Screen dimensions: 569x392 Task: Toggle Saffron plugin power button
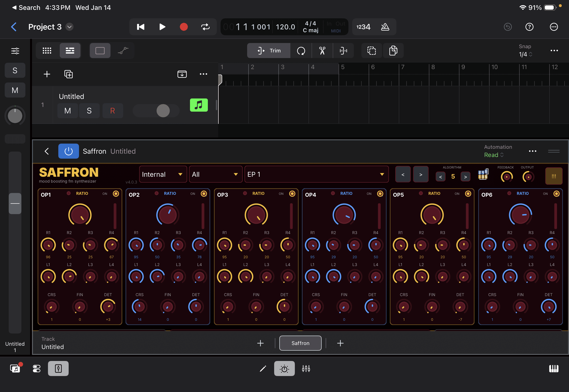coord(69,151)
